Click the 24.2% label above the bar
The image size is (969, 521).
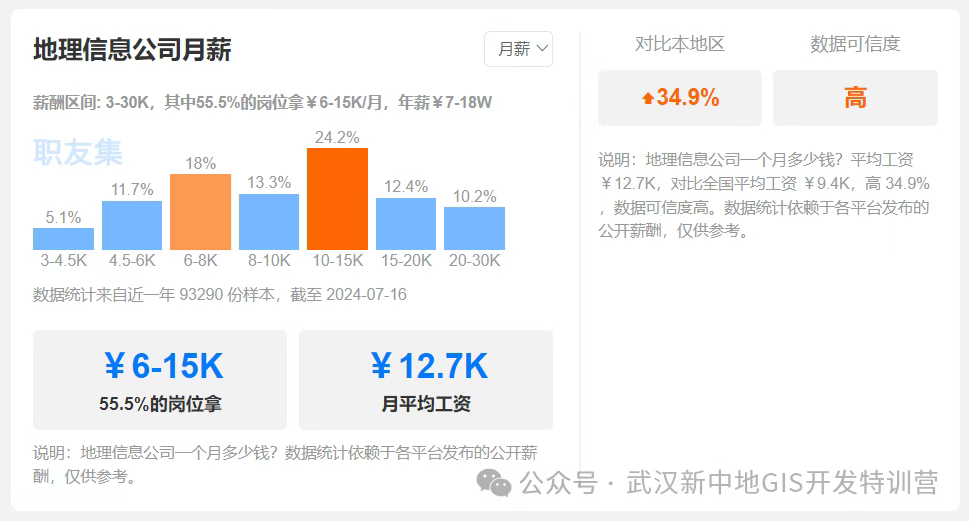pos(337,138)
